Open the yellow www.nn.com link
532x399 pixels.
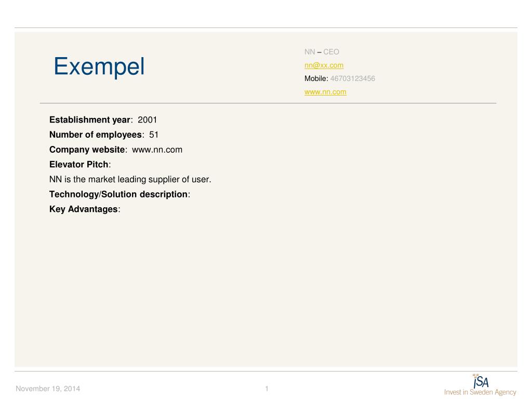tap(325, 92)
